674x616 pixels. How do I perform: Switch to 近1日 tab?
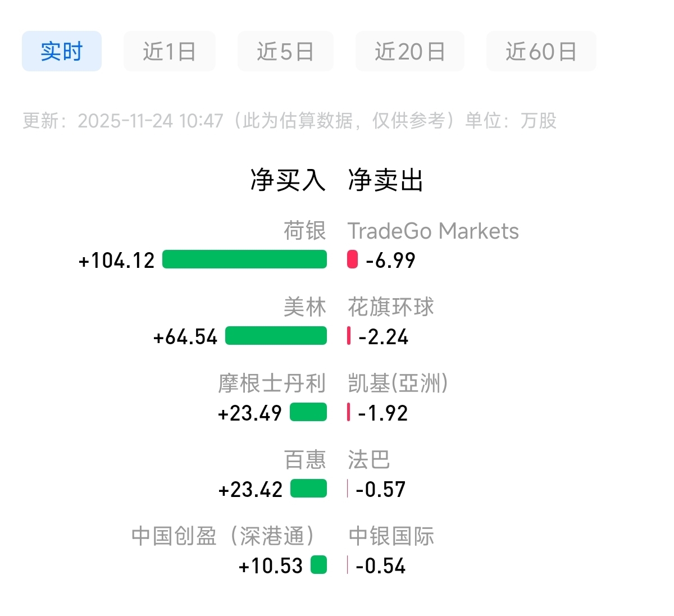(x=169, y=52)
